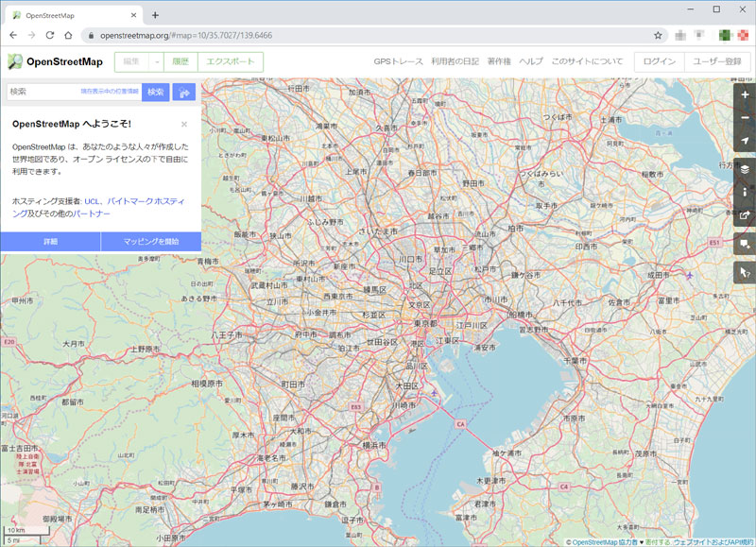The image size is (756, 547).
Task: Click the 船橋市 label on the map
Action: pos(521,315)
